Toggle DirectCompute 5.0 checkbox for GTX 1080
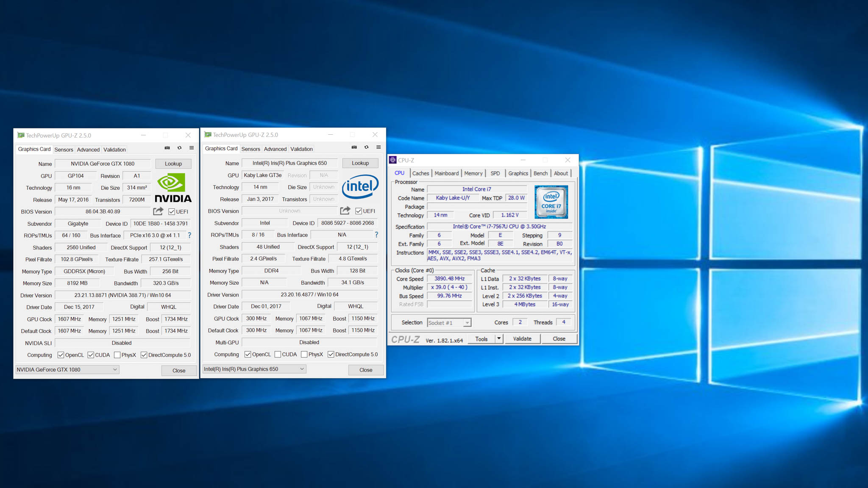The image size is (868, 488). point(144,355)
